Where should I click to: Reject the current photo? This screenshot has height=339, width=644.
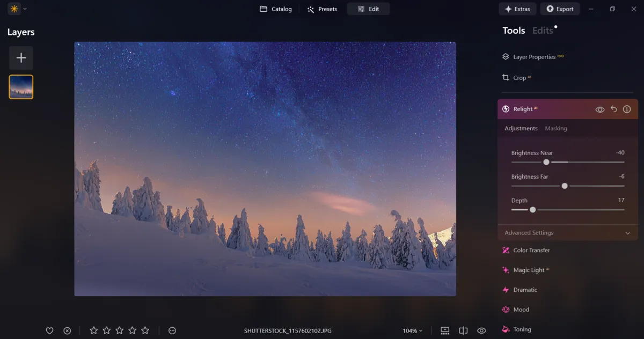pyautogui.click(x=67, y=330)
